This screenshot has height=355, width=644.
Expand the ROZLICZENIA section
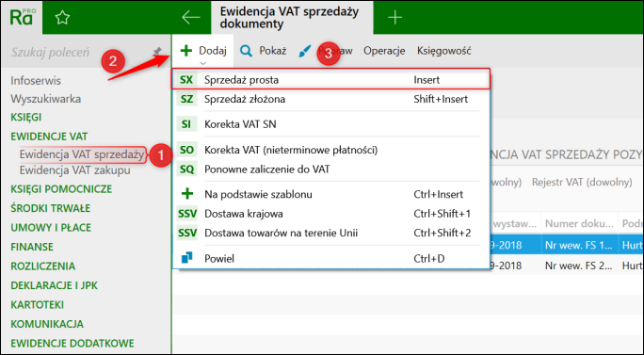(x=42, y=266)
